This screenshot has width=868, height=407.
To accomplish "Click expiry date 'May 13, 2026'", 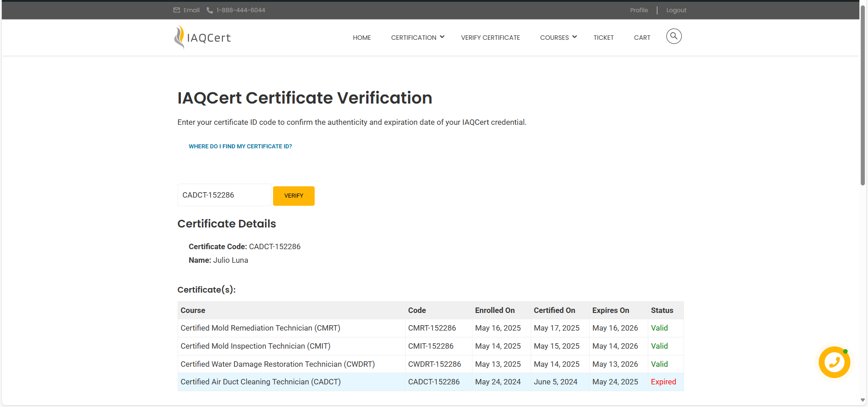I will pos(615,364).
